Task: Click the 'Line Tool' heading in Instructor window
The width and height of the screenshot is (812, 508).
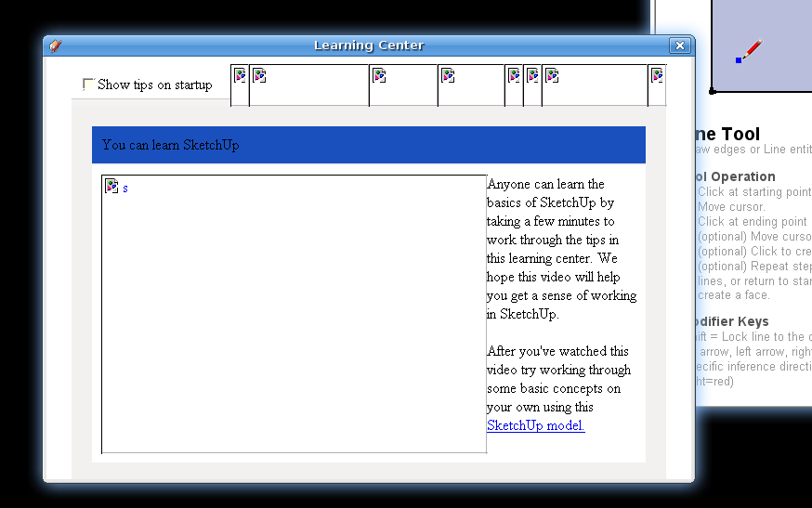Action: [727, 134]
